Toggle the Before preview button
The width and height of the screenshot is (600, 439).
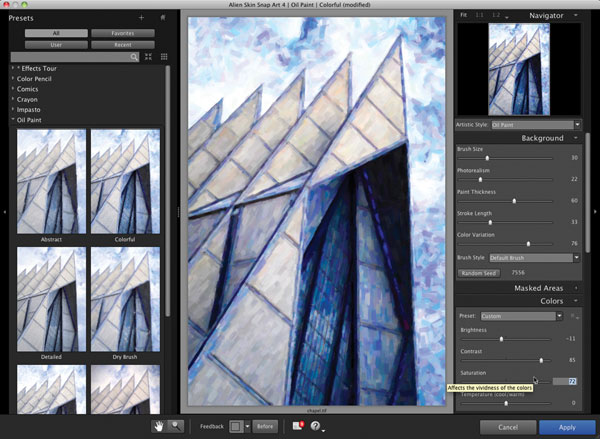[x=265, y=426]
